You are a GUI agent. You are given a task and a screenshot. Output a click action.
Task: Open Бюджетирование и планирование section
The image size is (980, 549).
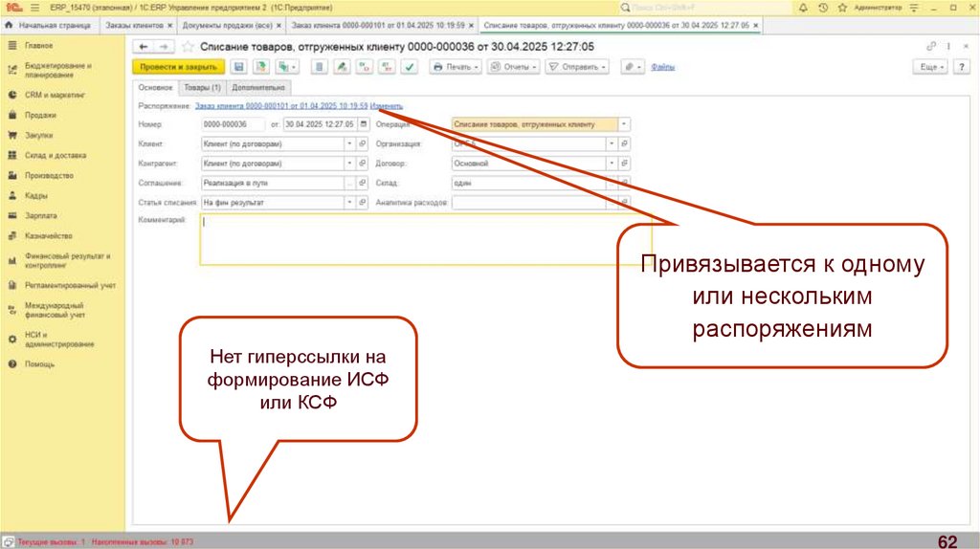point(58,70)
